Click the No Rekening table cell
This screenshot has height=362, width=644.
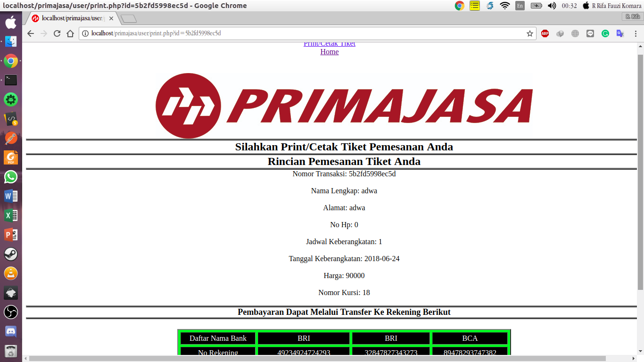[x=218, y=351]
